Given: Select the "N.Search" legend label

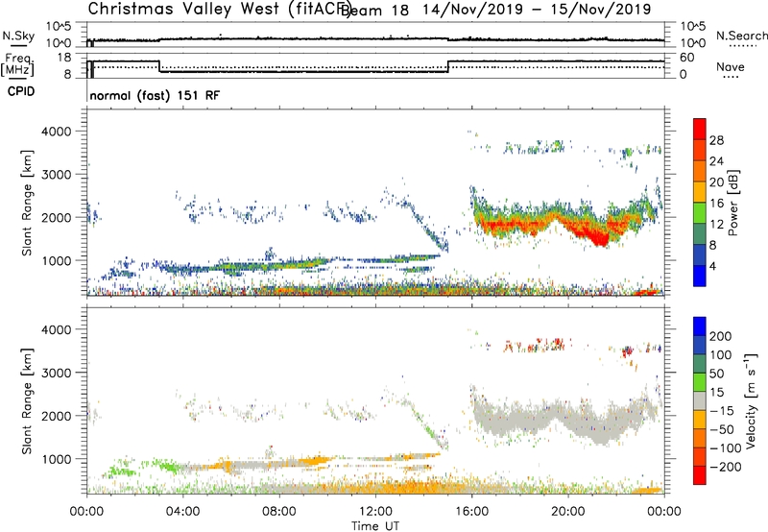Looking at the screenshot, I should [x=742, y=36].
